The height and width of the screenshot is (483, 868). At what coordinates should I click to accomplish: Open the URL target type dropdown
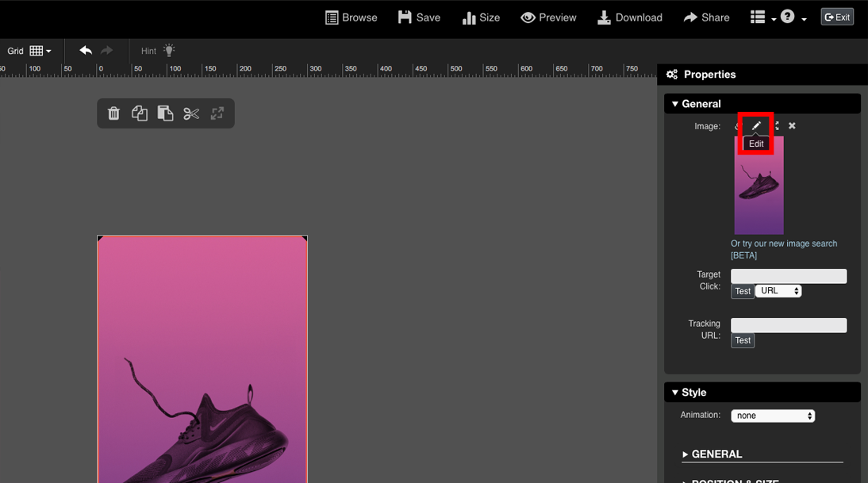(778, 291)
